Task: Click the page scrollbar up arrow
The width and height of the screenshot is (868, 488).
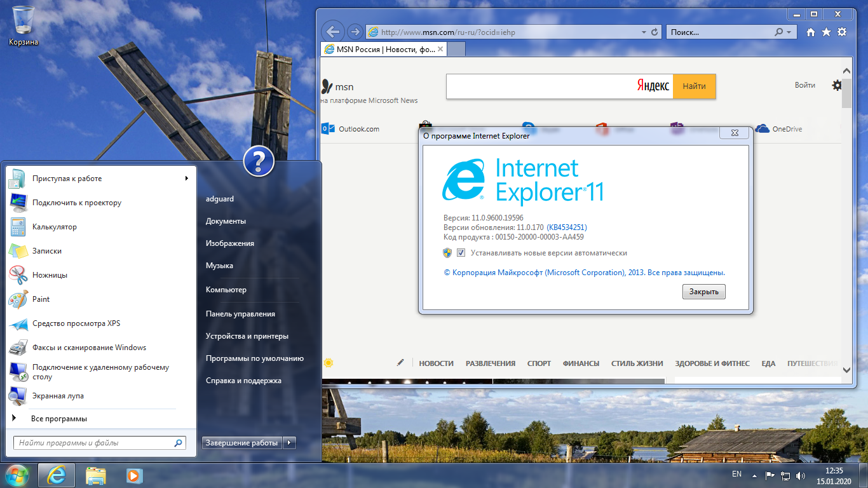Action: click(846, 71)
